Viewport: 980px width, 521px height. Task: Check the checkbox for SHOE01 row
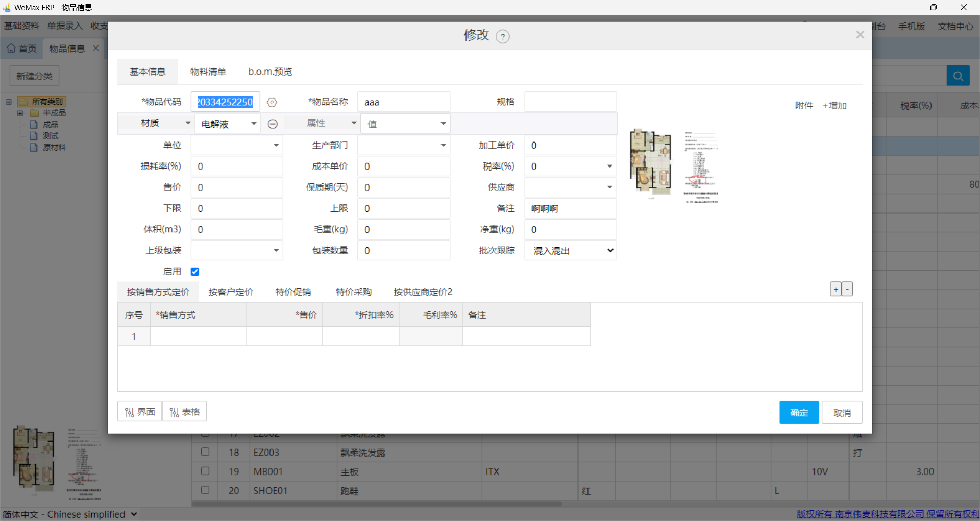click(x=205, y=490)
